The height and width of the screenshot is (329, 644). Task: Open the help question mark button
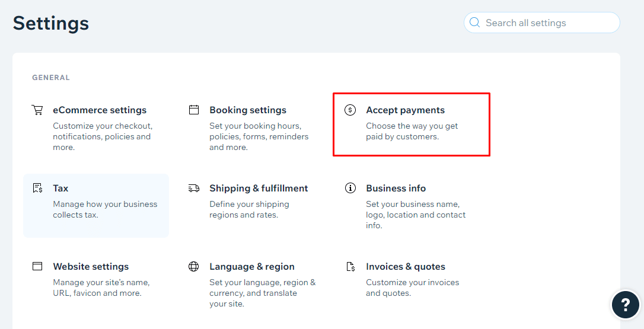click(625, 304)
